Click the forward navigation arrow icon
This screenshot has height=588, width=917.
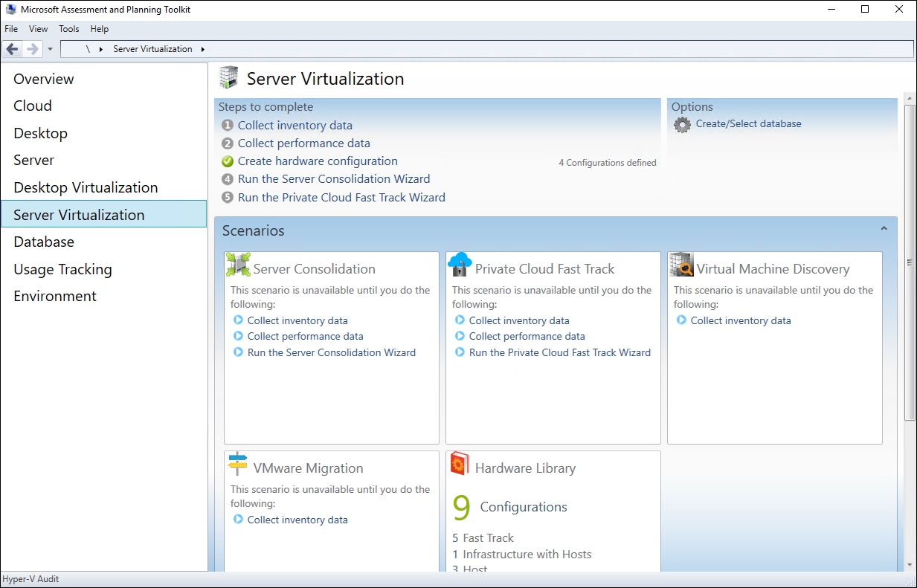[32, 49]
